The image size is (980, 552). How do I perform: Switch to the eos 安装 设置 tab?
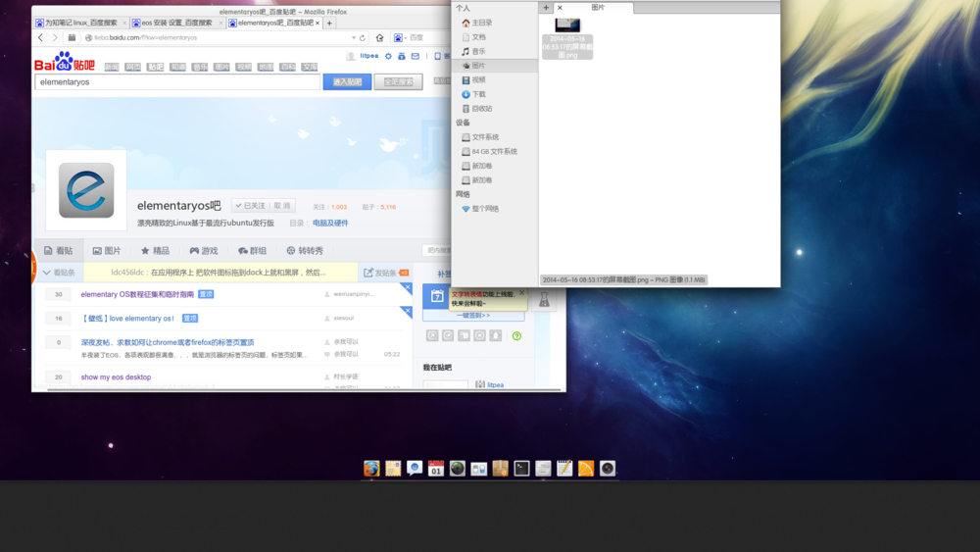(176, 23)
